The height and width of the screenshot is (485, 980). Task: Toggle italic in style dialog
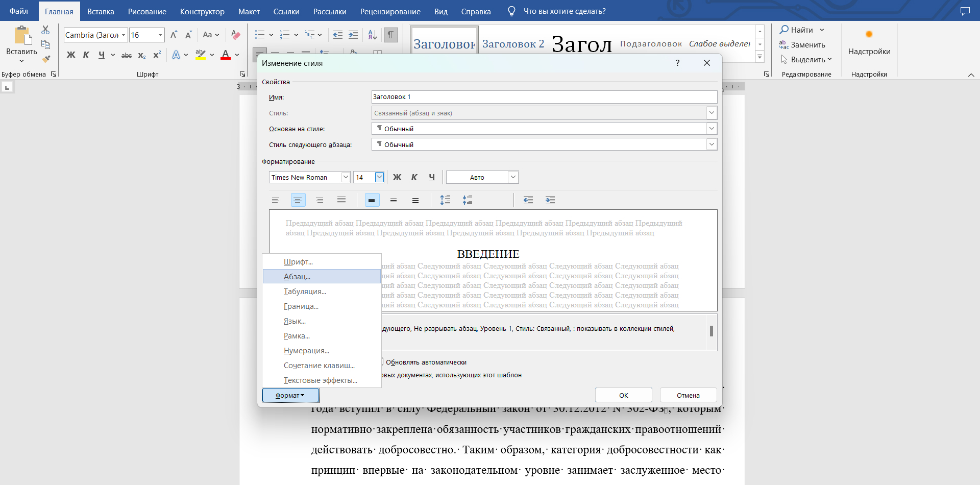pyautogui.click(x=414, y=177)
